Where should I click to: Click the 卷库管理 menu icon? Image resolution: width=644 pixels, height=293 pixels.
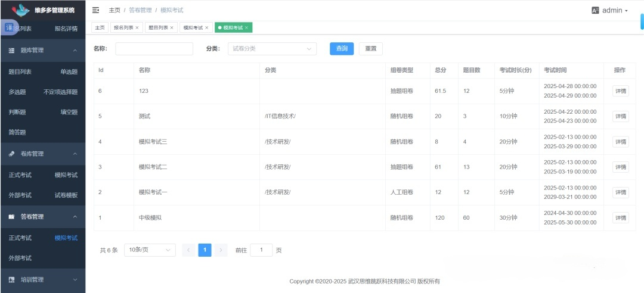coord(11,154)
